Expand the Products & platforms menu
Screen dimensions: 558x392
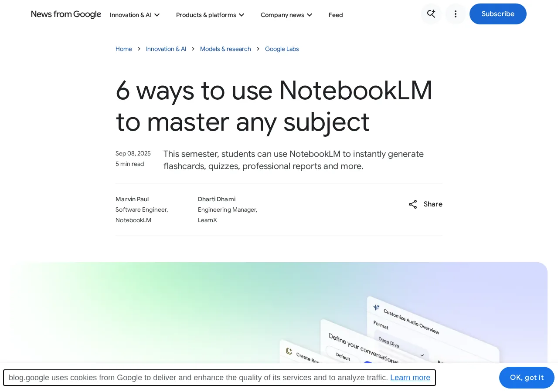point(210,15)
